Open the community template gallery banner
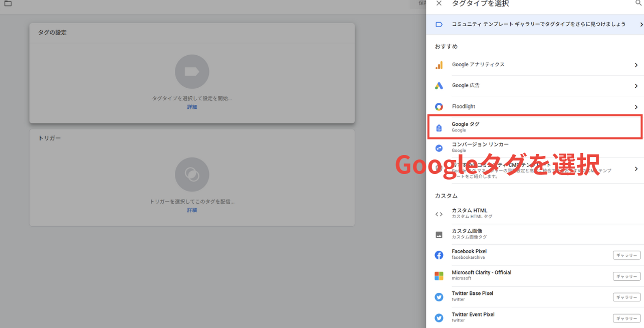644x328 pixels. (535, 24)
